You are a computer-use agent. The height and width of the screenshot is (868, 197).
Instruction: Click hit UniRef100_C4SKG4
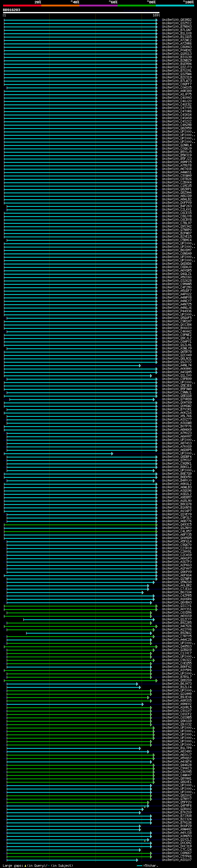click(177, 115)
